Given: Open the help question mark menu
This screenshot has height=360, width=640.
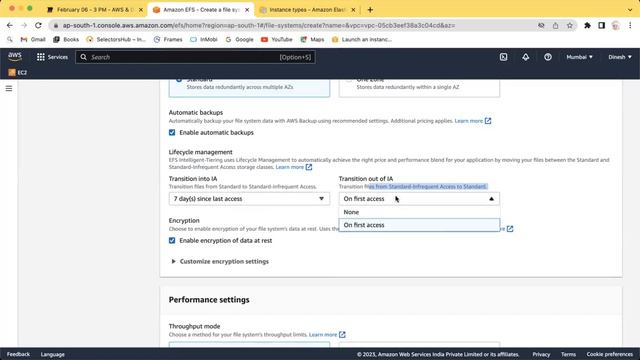Looking at the screenshot, I should point(548,57).
